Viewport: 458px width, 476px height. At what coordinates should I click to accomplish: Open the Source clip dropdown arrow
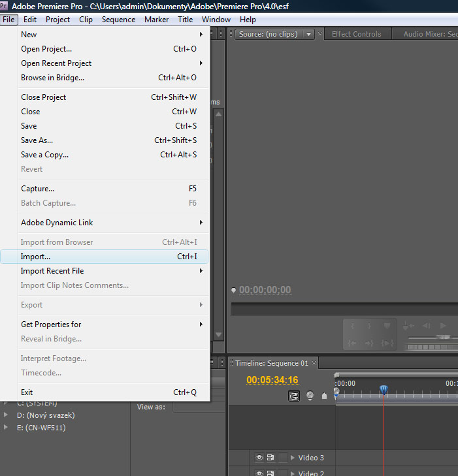(308, 34)
